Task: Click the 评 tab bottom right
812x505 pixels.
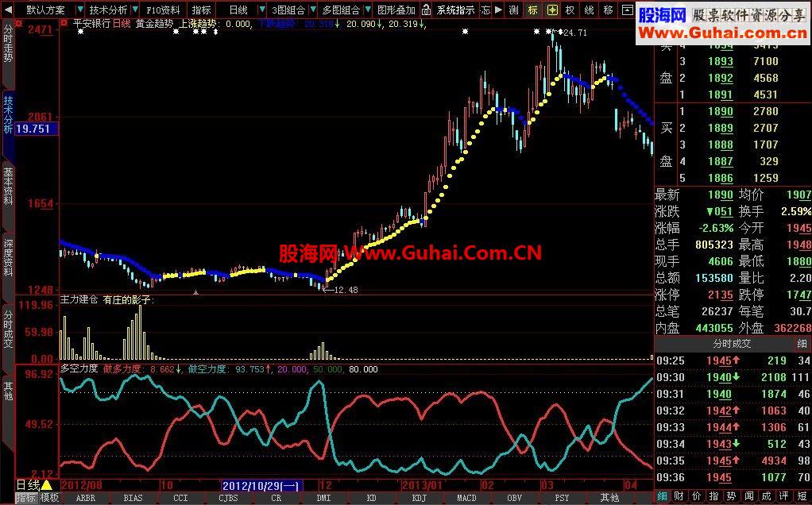Action: pos(784,497)
